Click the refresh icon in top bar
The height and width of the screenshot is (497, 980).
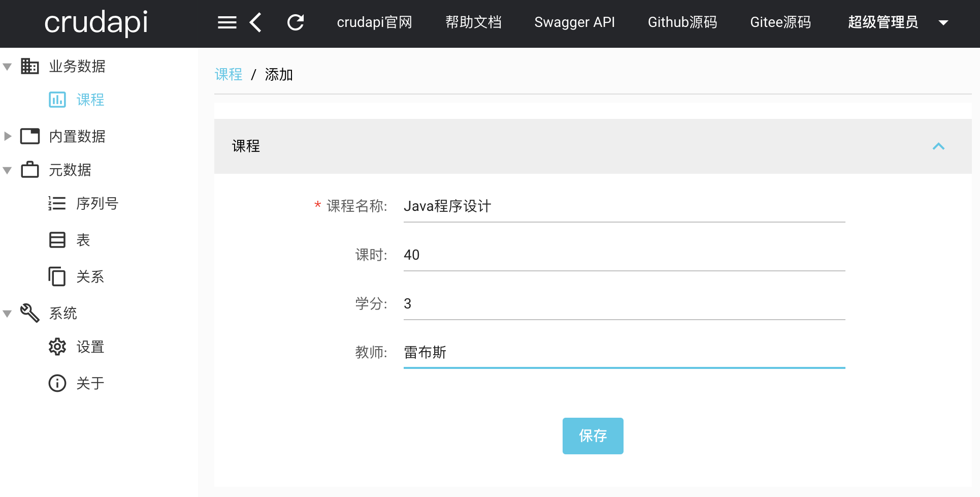point(296,22)
